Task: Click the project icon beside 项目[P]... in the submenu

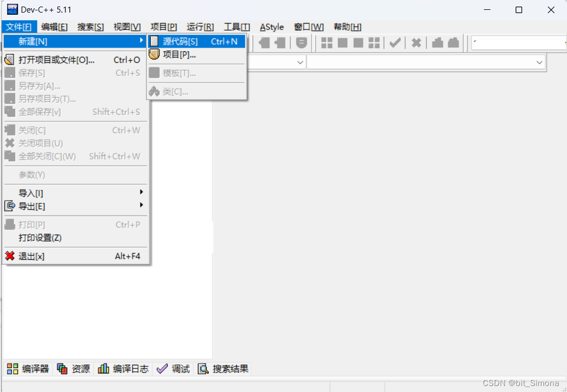Action: tap(154, 55)
